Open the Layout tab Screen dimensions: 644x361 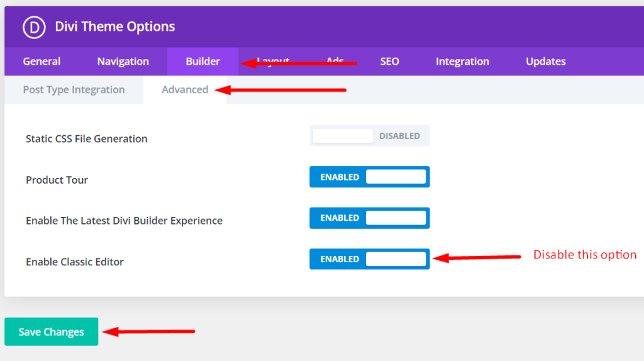pyautogui.click(x=273, y=62)
